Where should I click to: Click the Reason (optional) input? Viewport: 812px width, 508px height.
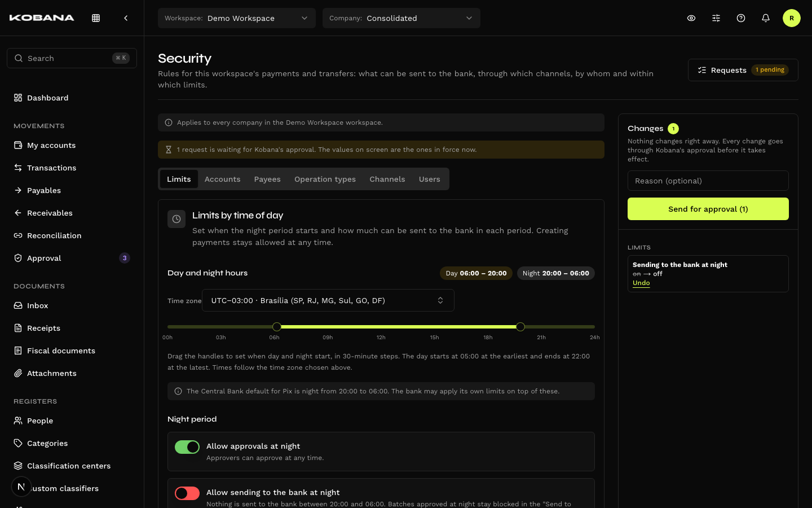708,181
